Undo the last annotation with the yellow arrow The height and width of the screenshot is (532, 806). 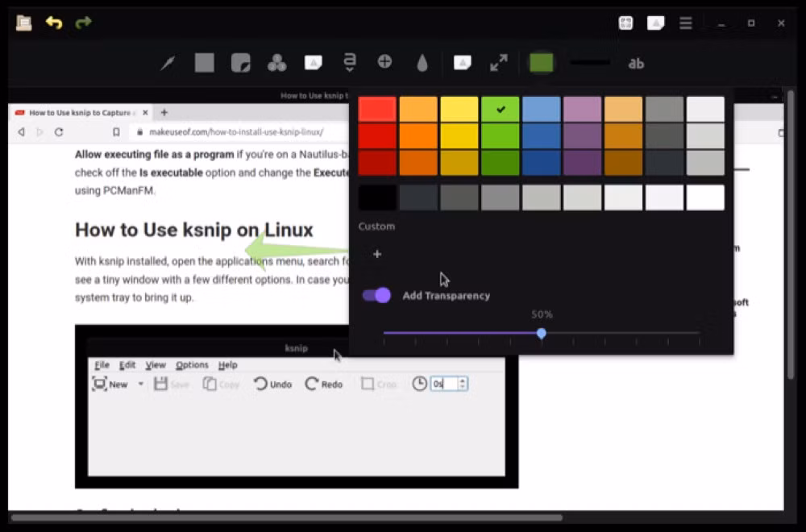pos(53,23)
